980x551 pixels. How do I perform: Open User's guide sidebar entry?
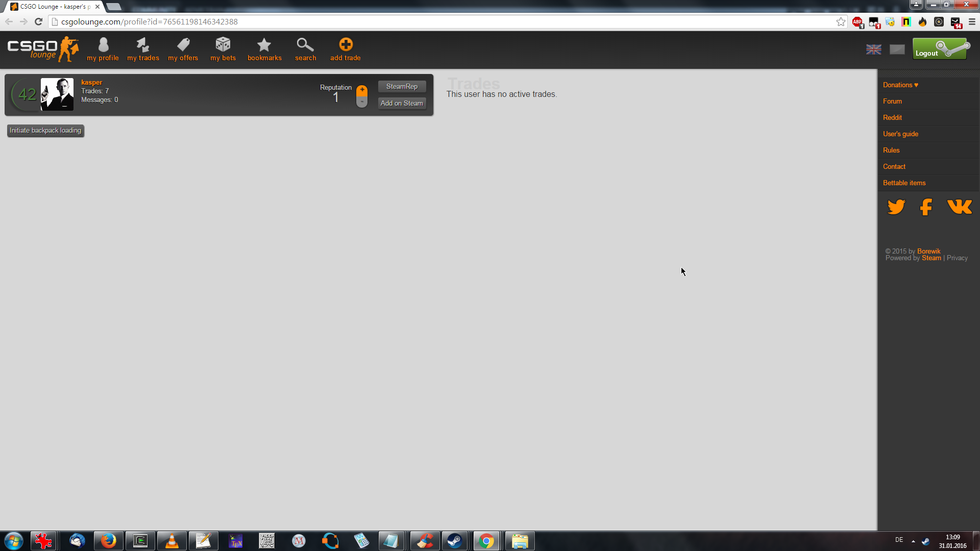pos(900,134)
